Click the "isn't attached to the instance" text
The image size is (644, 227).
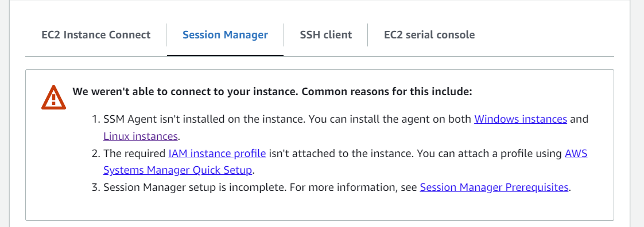[337, 154]
